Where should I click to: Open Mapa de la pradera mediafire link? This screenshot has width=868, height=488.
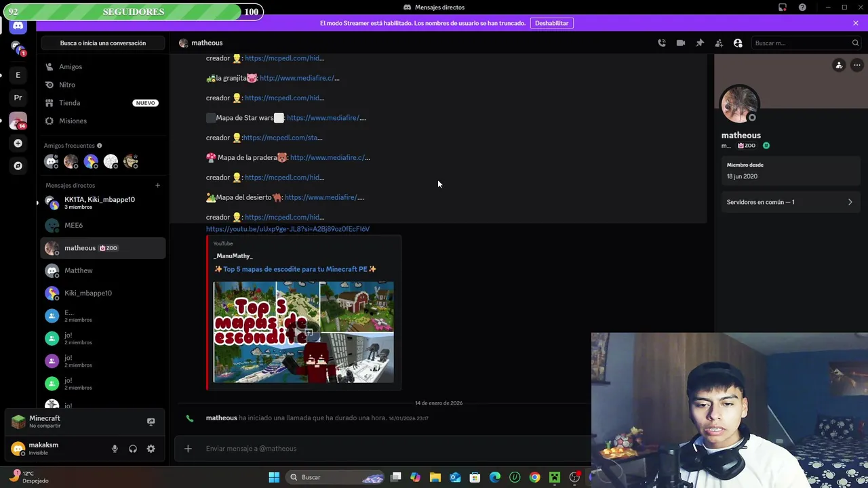(x=330, y=157)
